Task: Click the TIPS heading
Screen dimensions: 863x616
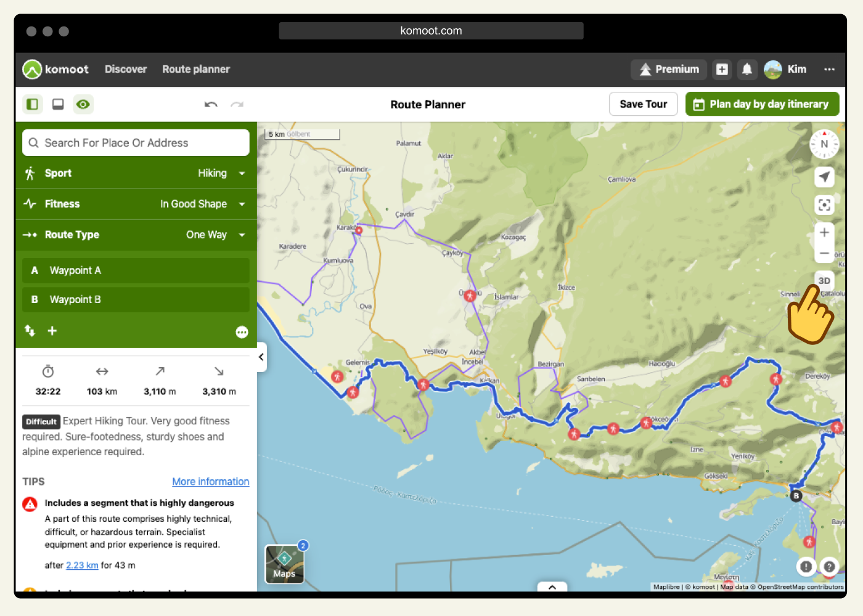Action: pos(33,482)
